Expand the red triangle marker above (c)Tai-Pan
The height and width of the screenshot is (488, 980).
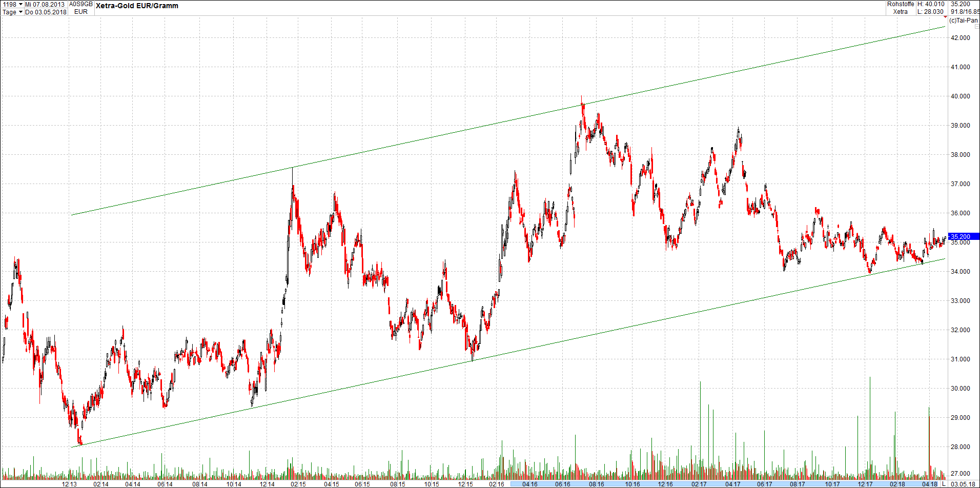pyautogui.click(x=945, y=17)
